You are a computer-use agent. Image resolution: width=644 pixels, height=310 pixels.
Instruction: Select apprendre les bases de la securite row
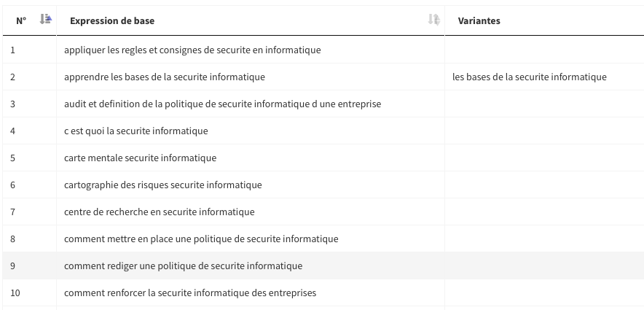click(x=165, y=77)
